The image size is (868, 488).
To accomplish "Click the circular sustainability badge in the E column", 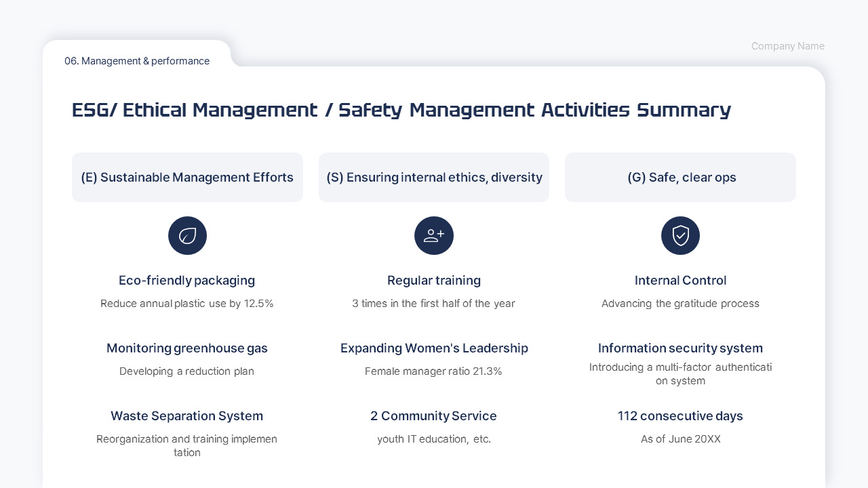I will [x=187, y=235].
